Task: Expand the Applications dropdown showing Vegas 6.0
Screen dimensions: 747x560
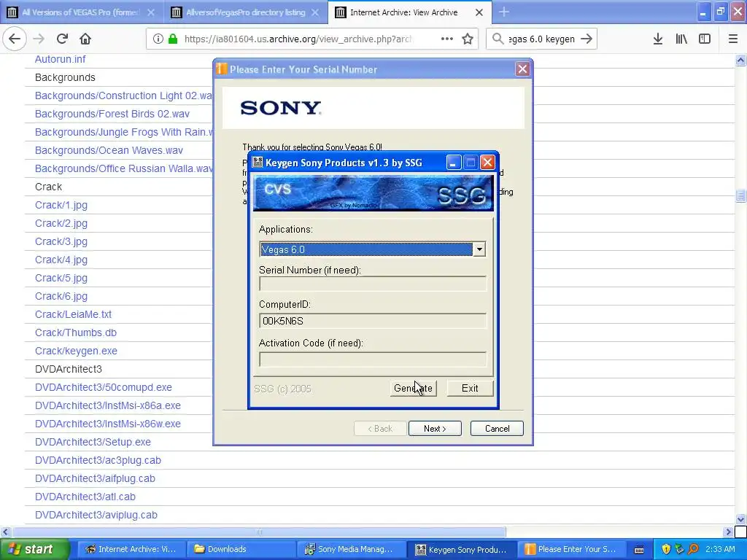Action: 479,249
